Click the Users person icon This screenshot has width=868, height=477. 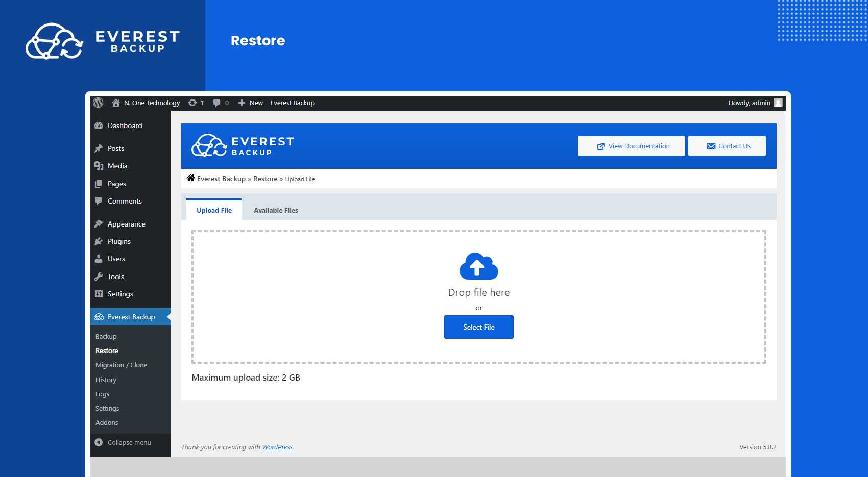[99, 259]
